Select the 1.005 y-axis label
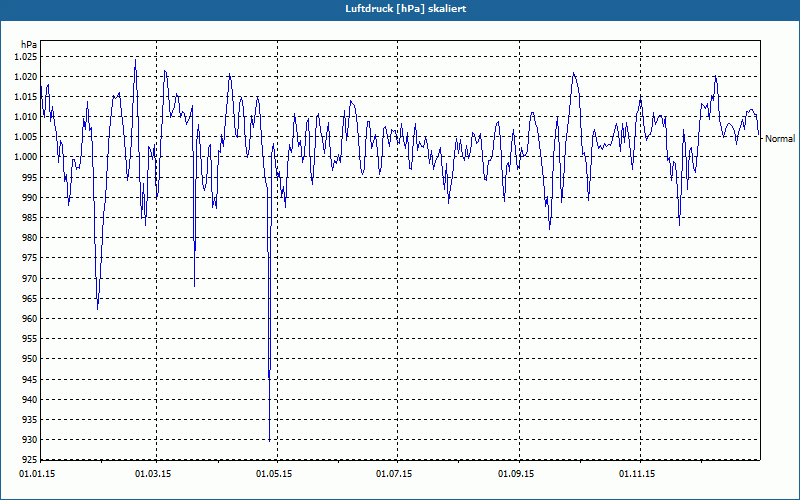800x500 pixels. tap(26, 137)
